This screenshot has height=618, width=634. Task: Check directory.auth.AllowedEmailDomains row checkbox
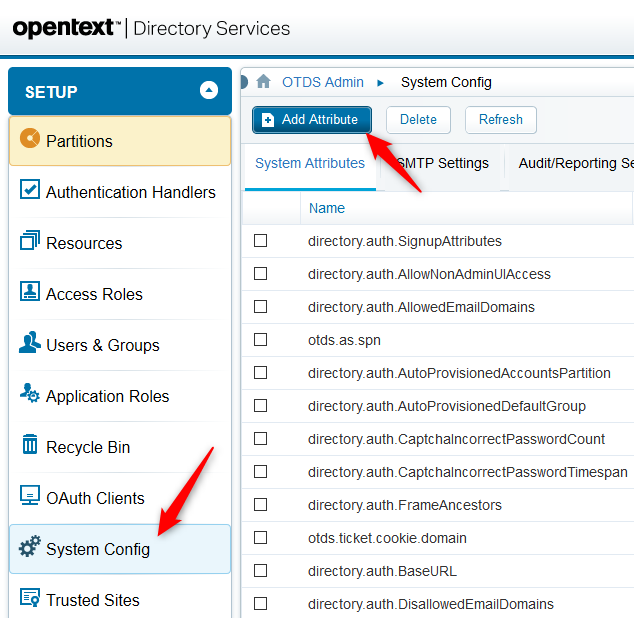260,307
